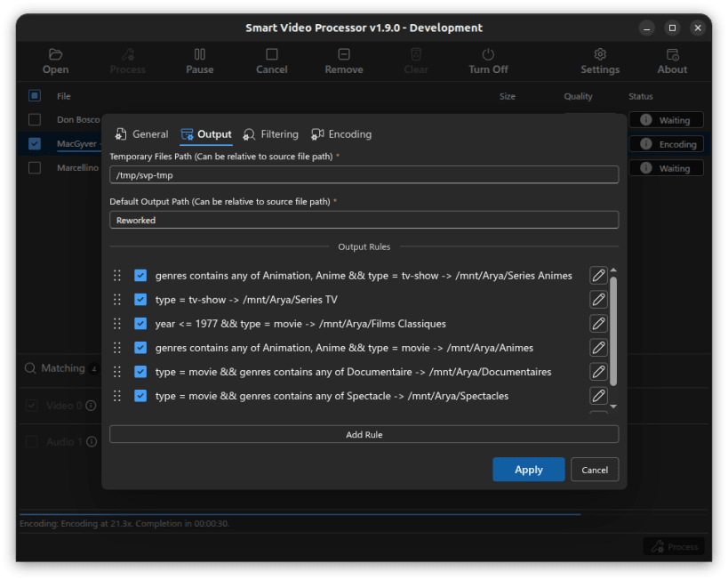The width and height of the screenshot is (728, 580).
Task: Click the Open folder toolbar icon
Action: click(x=55, y=54)
